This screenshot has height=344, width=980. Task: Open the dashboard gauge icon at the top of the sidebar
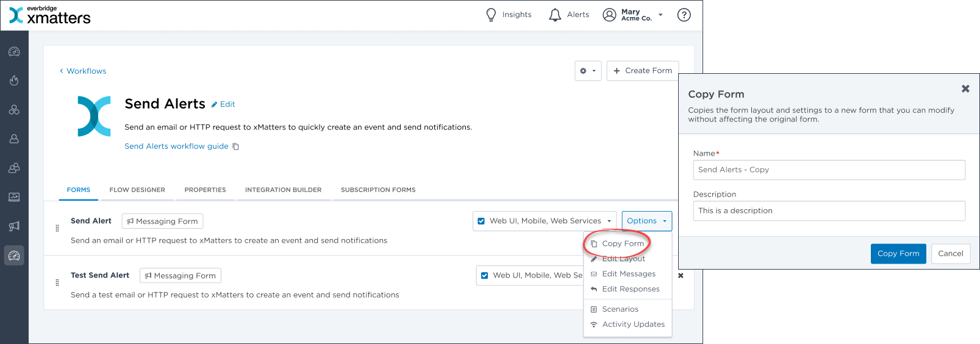[14, 52]
